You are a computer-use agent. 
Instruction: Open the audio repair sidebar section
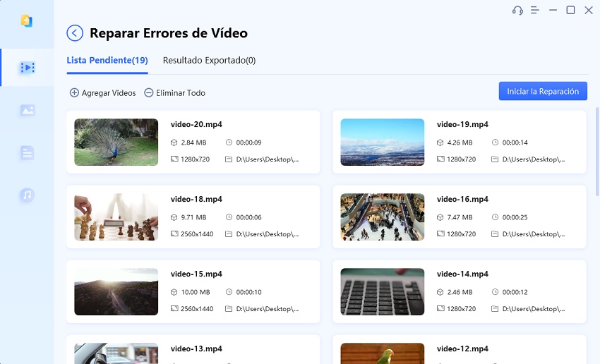27,195
